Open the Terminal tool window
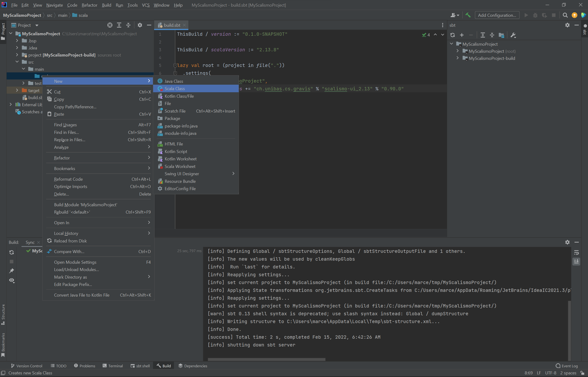Viewport: 588px width, 377px height. tap(112, 366)
